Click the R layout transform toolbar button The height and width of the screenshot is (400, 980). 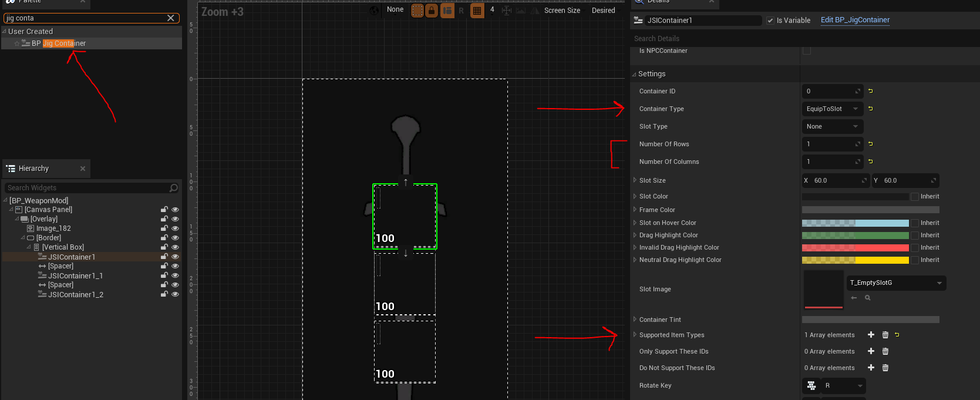coord(461,11)
